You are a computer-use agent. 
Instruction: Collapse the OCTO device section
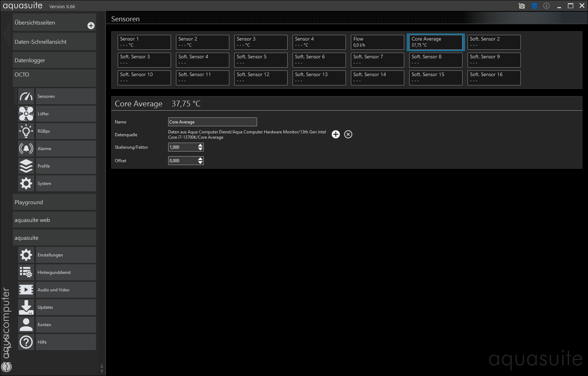tap(54, 75)
